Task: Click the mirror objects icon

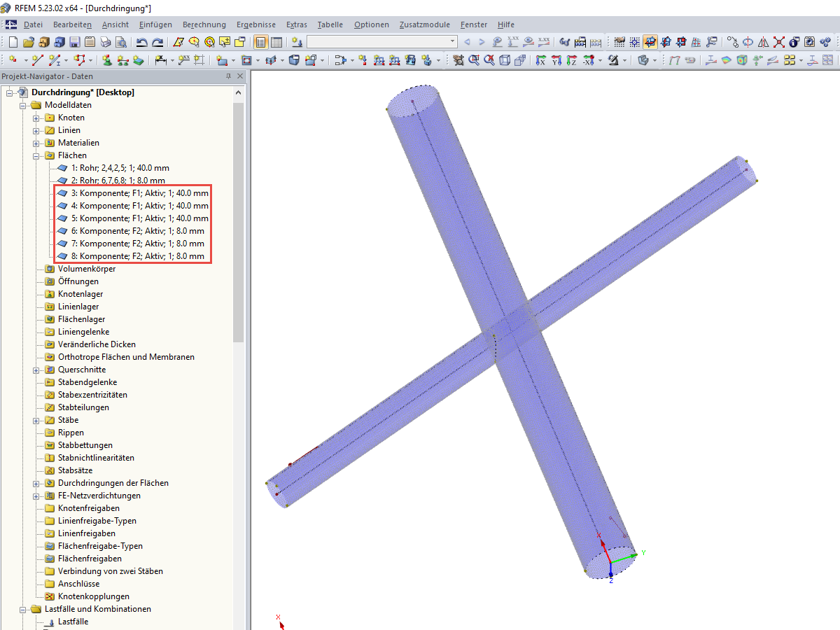Action: 763,42
